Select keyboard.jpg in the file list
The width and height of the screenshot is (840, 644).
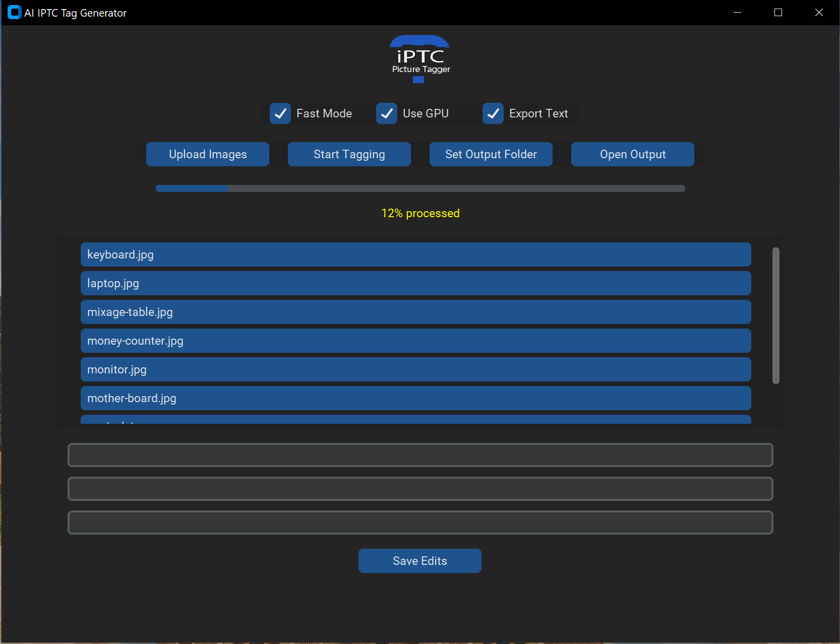coord(415,254)
